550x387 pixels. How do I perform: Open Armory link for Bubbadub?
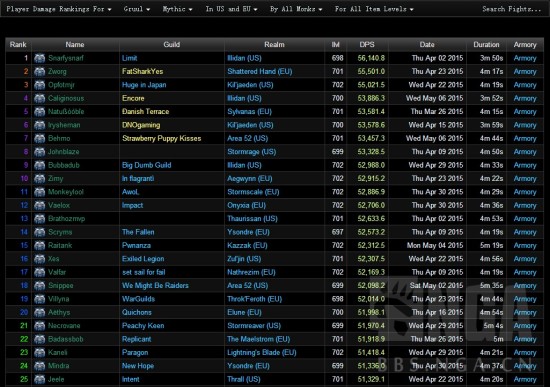tap(525, 165)
